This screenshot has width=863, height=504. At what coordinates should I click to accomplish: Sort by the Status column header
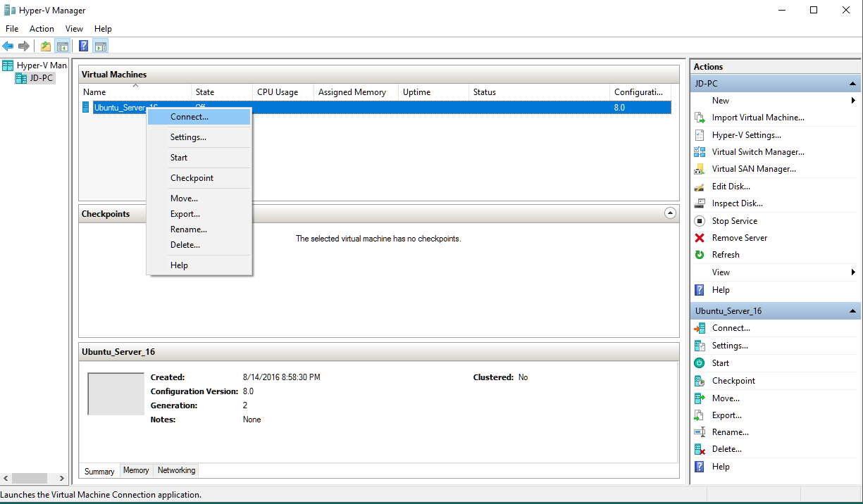(x=539, y=92)
